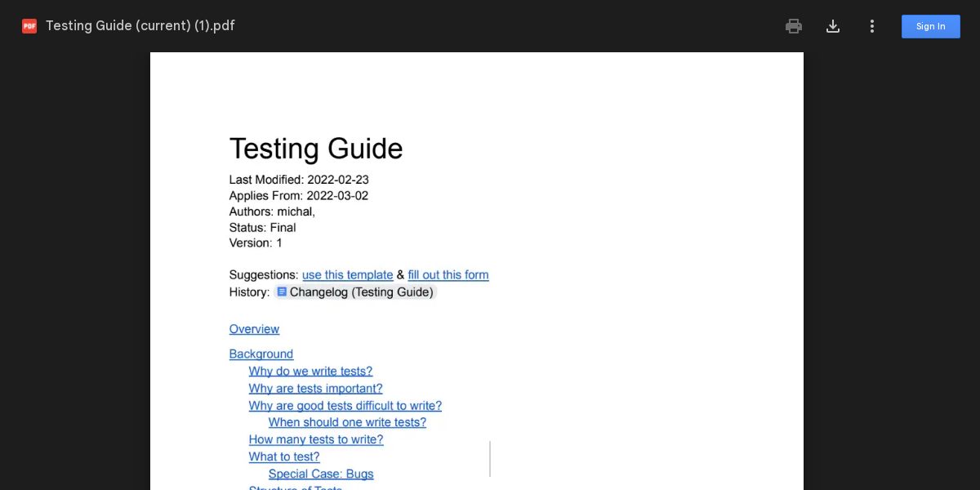Open 'fill out this form' link
This screenshot has width=980, height=490.
click(x=448, y=275)
